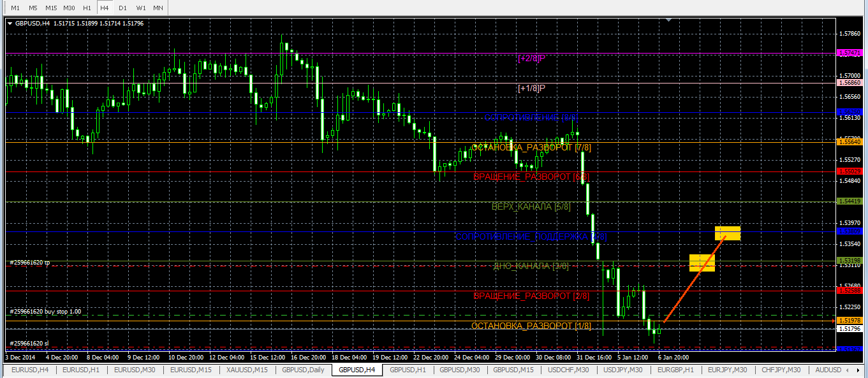
Task: Select the M15 timeframe button
Action: [x=51, y=8]
